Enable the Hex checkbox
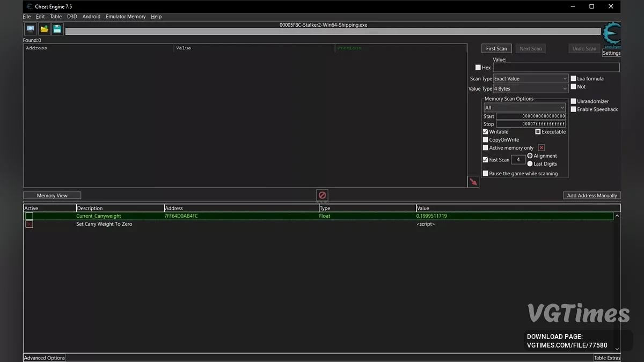Image resolution: width=644 pixels, height=362 pixels. tap(478, 68)
